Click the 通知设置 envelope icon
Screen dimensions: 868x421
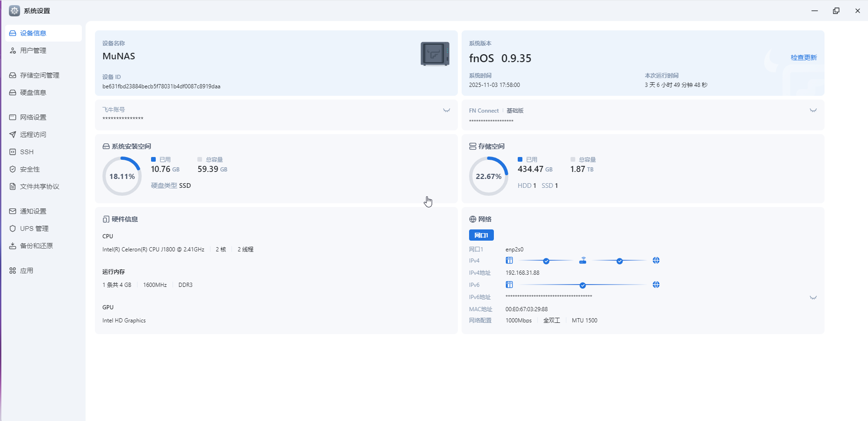click(x=13, y=211)
